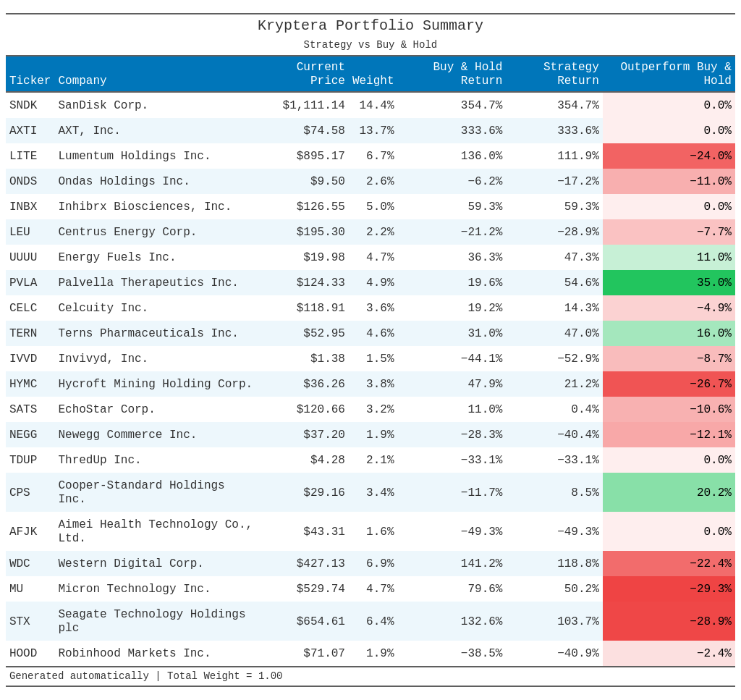Select the HOOD ticker cell

(x=23, y=653)
